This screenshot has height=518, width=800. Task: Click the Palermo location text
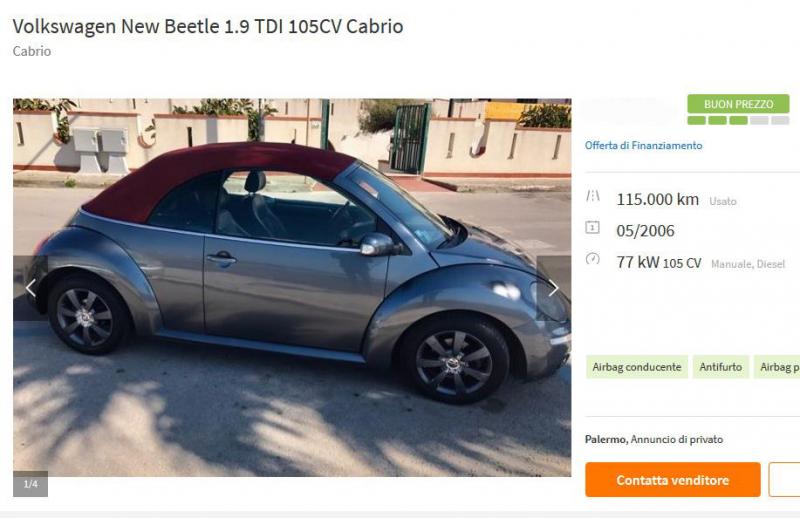[606, 439]
